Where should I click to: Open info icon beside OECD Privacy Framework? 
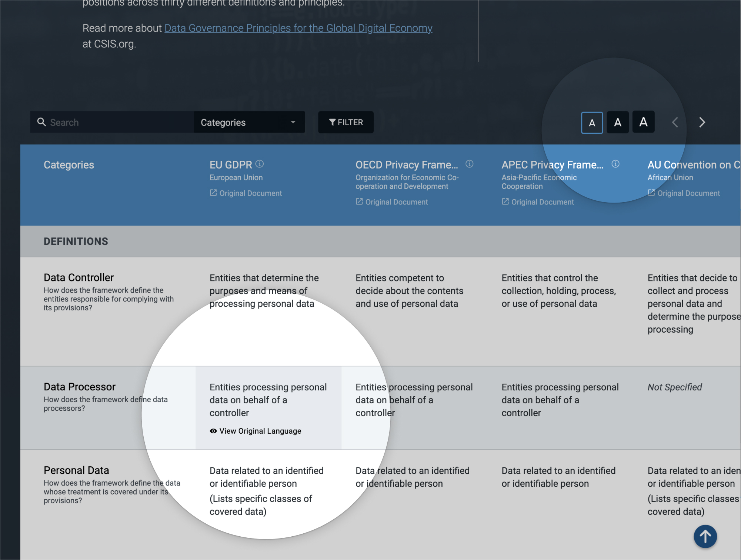tap(469, 164)
